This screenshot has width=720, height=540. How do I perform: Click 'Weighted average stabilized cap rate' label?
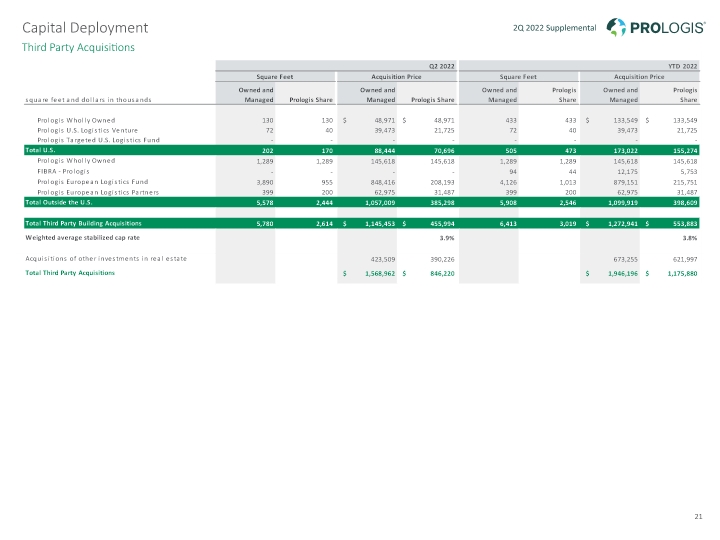(x=82, y=237)
